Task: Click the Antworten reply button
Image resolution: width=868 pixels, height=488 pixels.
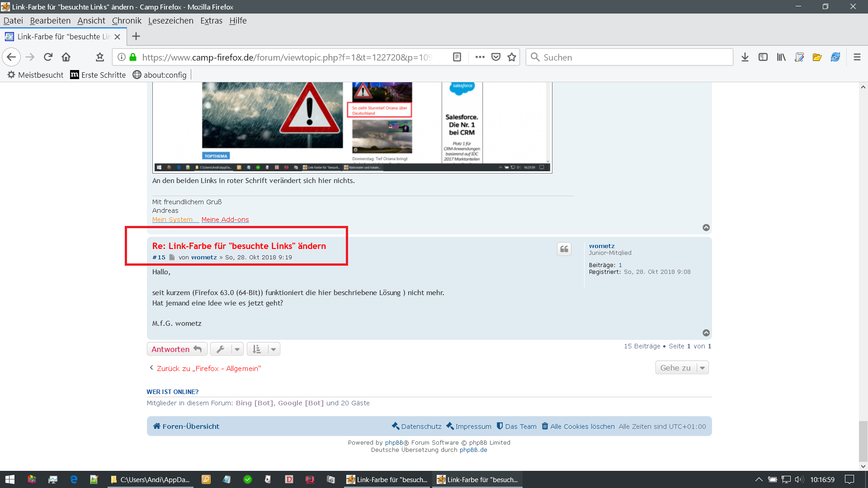Action: pyautogui.click(x=177, y=349)
